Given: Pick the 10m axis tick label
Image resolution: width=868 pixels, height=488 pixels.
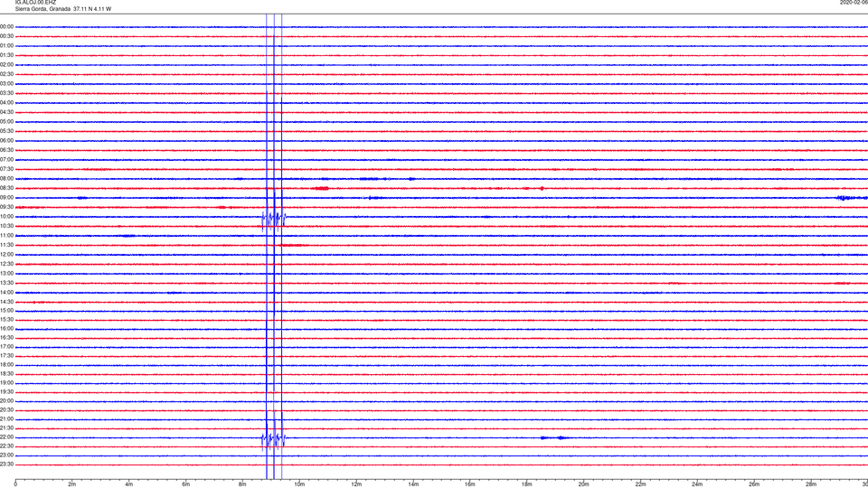Looking at the screenshot, I should click(x=299, y=484).
